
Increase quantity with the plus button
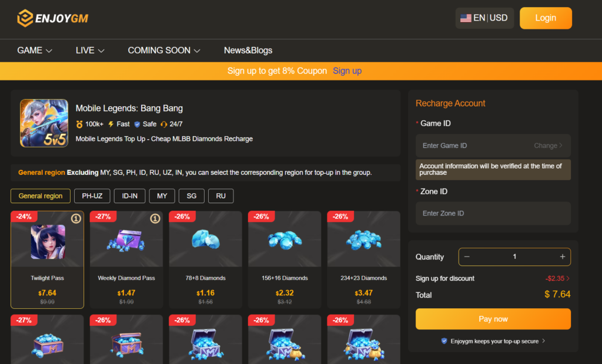(x=563, y=257)
